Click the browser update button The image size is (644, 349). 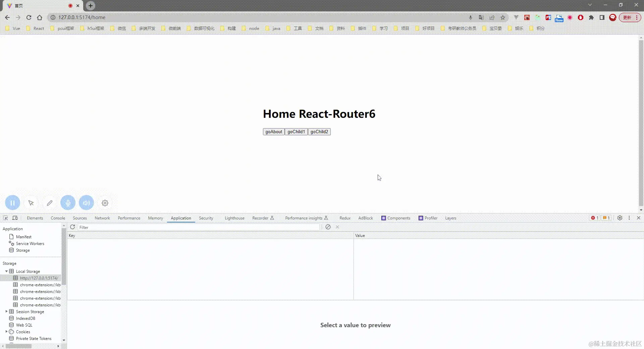click(630, 17)
